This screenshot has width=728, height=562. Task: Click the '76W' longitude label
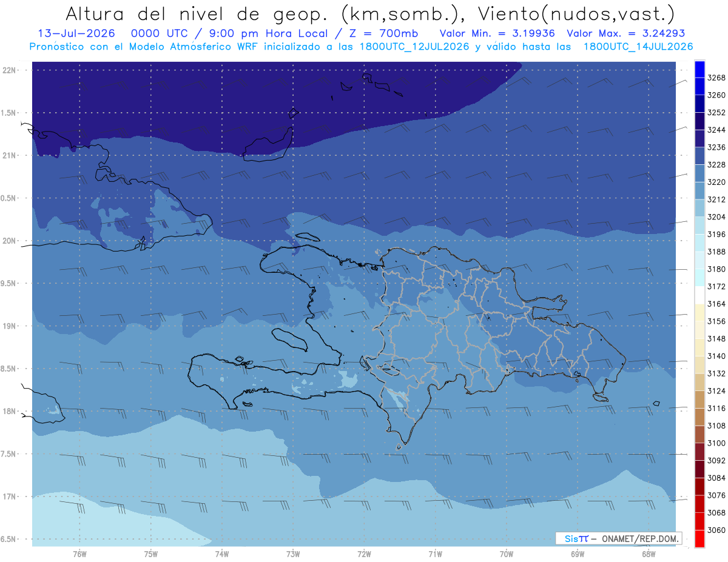point(79,554)
